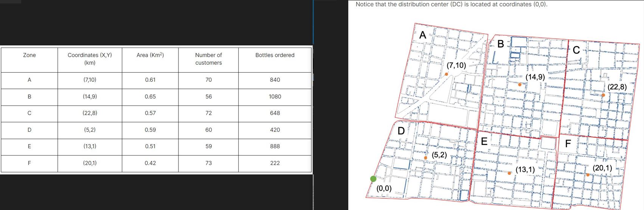Click bottles ordered value 888
644x210 pixels.
275,146
